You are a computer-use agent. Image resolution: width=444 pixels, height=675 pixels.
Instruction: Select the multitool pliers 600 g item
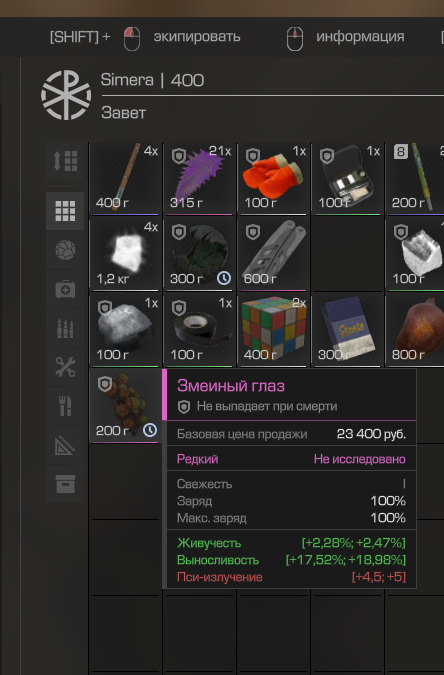pos(273,255)
